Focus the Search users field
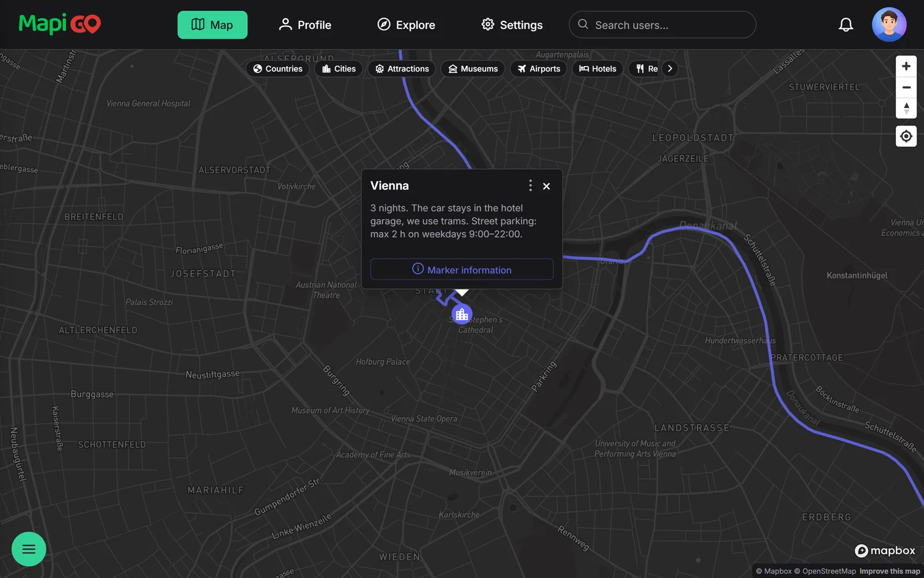Image resolution: width=924 pixels, height=578 pixels. point(662,25)
